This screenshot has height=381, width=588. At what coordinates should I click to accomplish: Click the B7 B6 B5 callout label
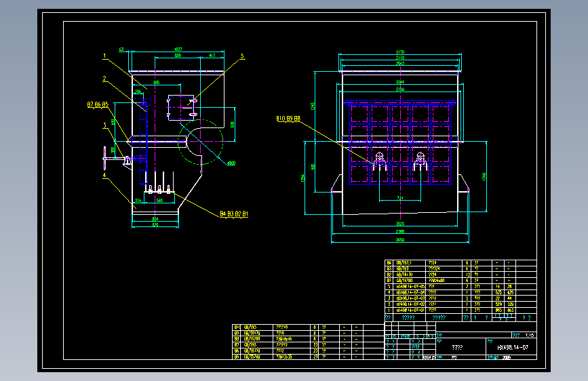[98, 104]
